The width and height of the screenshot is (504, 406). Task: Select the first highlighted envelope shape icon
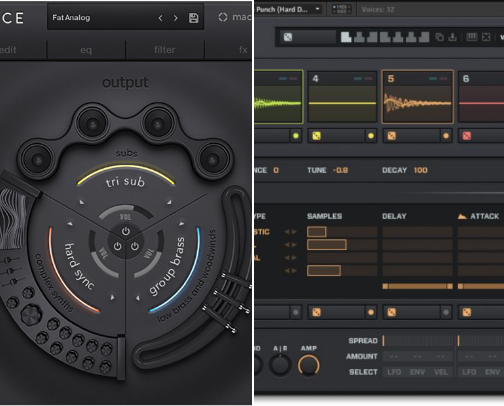(346, 37)
